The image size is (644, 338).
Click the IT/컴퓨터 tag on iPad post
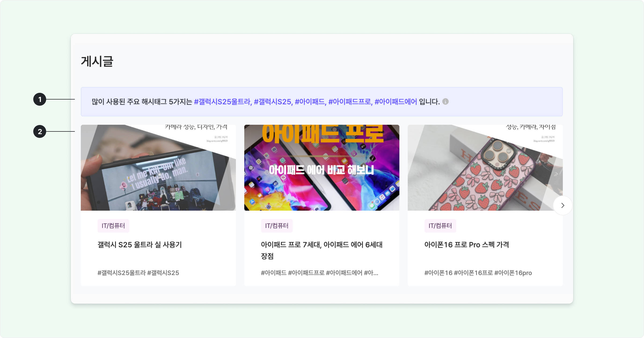point(277,226)
